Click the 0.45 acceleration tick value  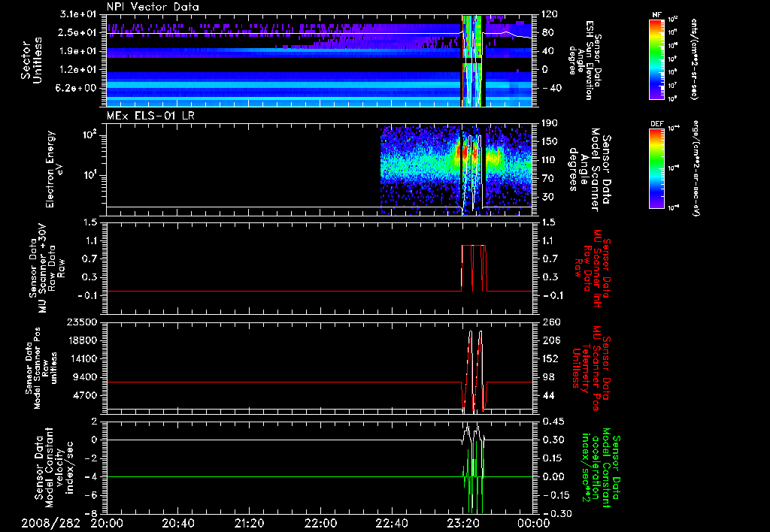(x=553, y=421)
